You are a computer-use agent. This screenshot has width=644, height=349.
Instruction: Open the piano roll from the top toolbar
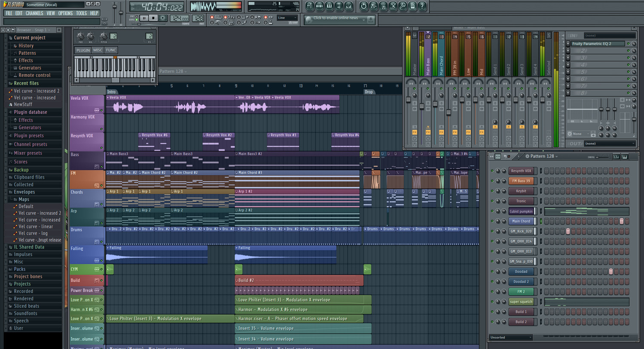329,6
